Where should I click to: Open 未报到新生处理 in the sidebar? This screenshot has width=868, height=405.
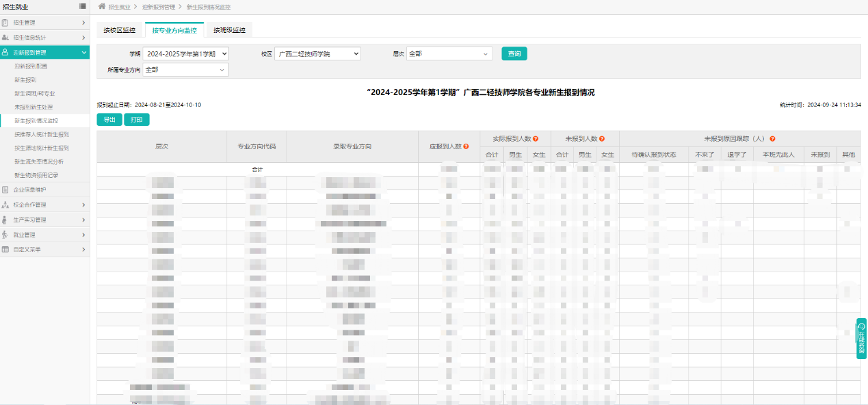(x=34, y=107)
